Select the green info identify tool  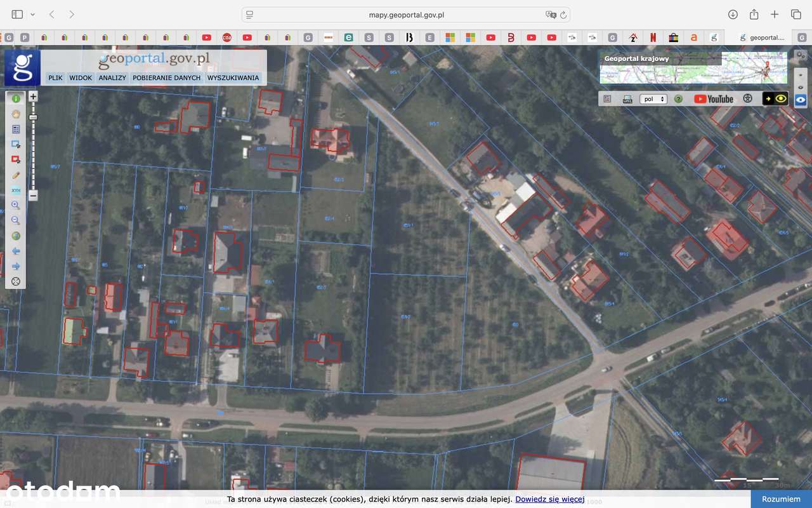pyautogui.click(x=16, y=98)
